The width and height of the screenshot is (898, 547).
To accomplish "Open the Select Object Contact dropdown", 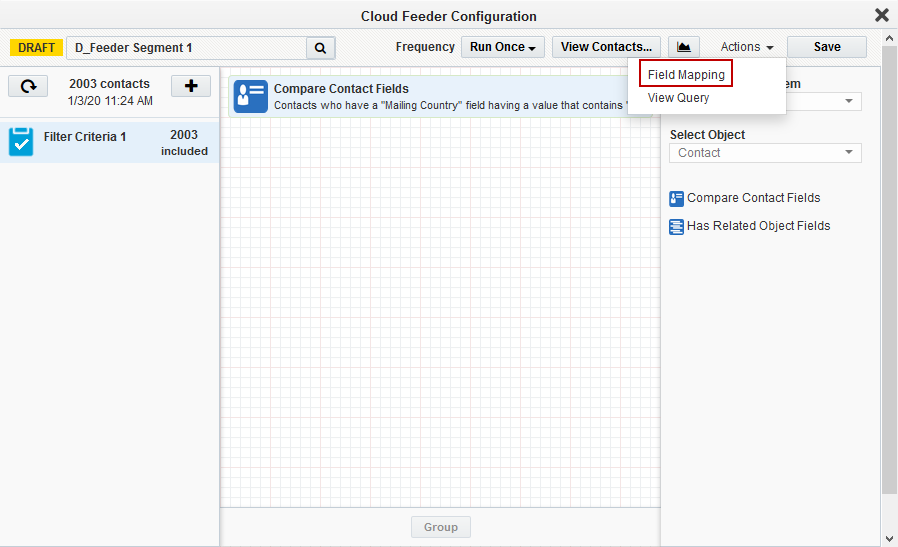I will click(x=765, y=153).
